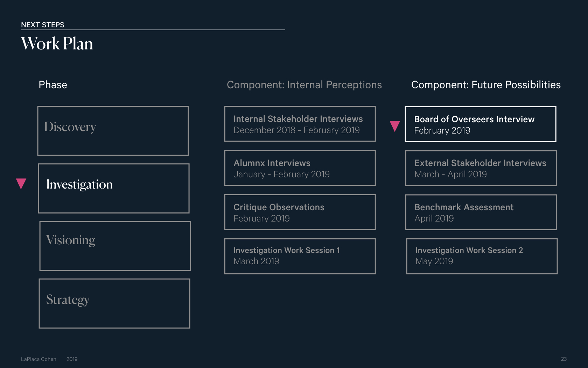Viewport: 588px width, 368px height.
Task: Select the Discovery phase box
Action: point(113,131)
